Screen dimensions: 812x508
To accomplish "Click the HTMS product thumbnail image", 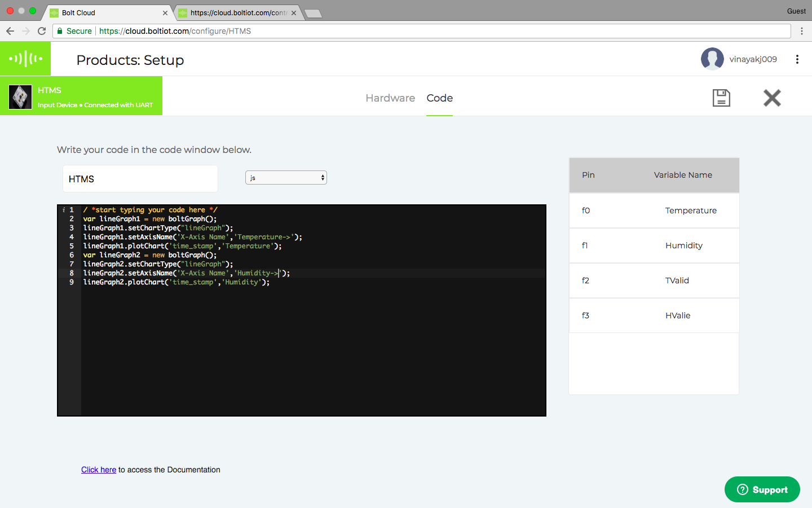I will (x=20, y=97).
